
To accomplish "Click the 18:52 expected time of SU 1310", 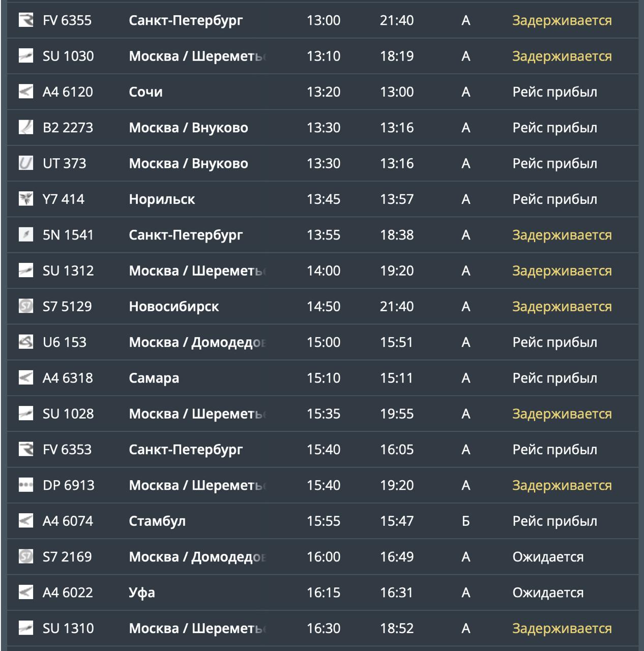I will (x=397, y=628).
